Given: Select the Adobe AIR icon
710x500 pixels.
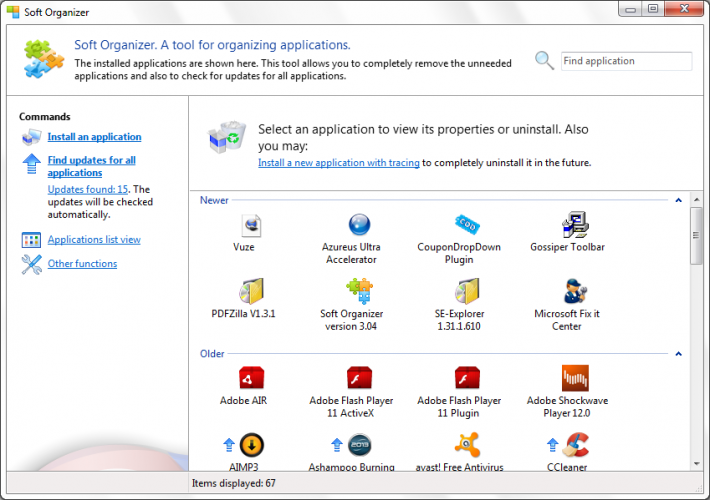Looking at the screenshot, I should (x=251, y=378).
